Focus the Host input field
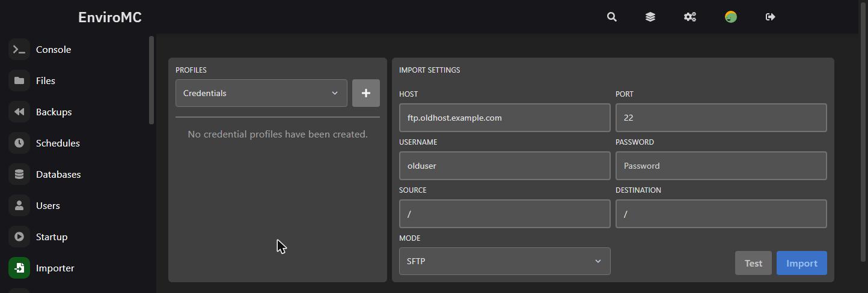Screen dimensions: 868x293 pyautogui.click(x=505, y=118)
